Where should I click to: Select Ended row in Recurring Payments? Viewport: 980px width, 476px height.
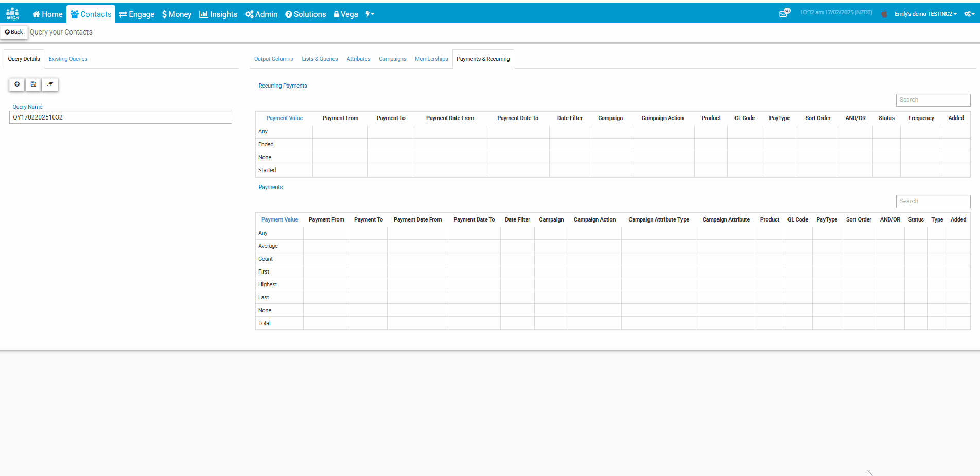[612, 145]
